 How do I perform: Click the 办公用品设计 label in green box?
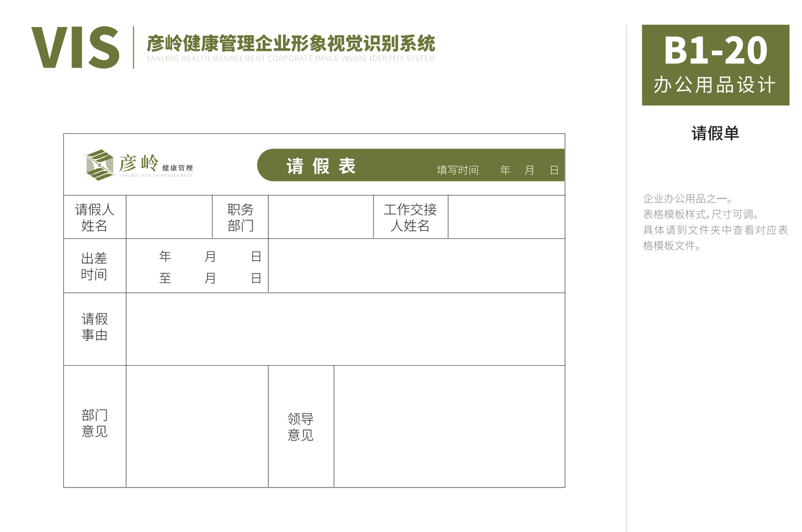[715, 85]
